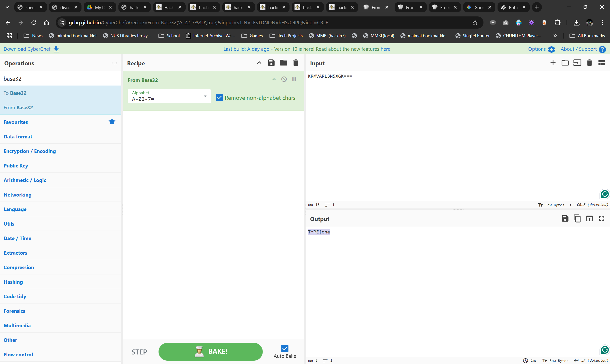Reset pane layout icon in Input header
Image resolution: width=610 pixels, height=364 pixels.
click(602, 63)
